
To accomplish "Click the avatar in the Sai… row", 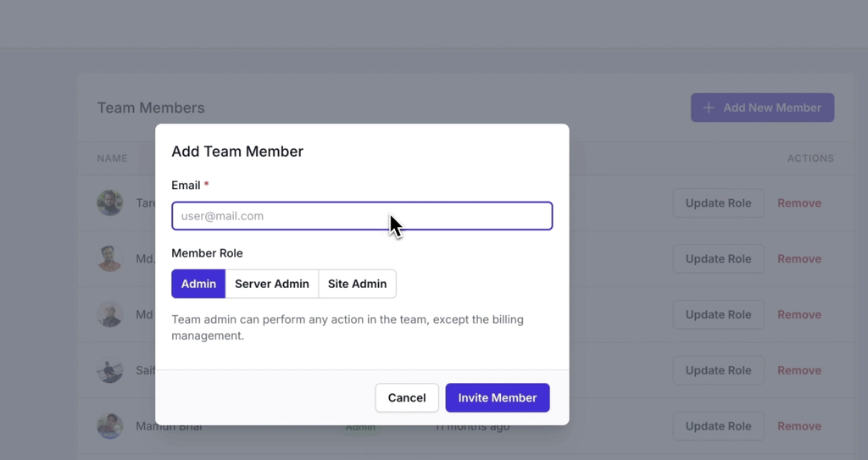I will (109, 370).
